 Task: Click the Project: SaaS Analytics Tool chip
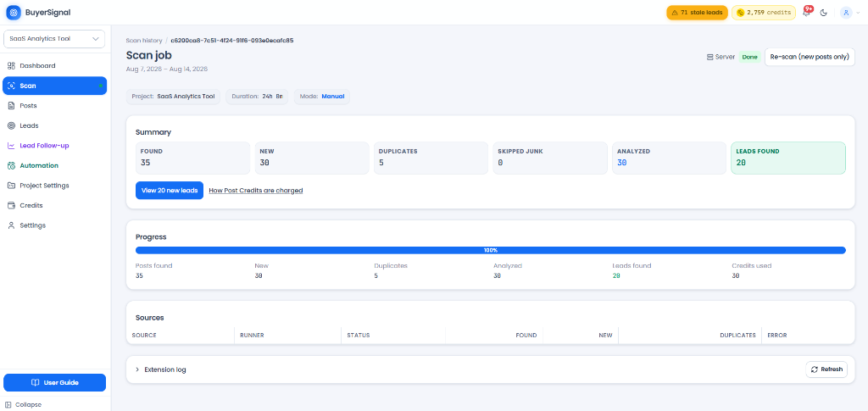pyautogui.click(x=173, y=97)
